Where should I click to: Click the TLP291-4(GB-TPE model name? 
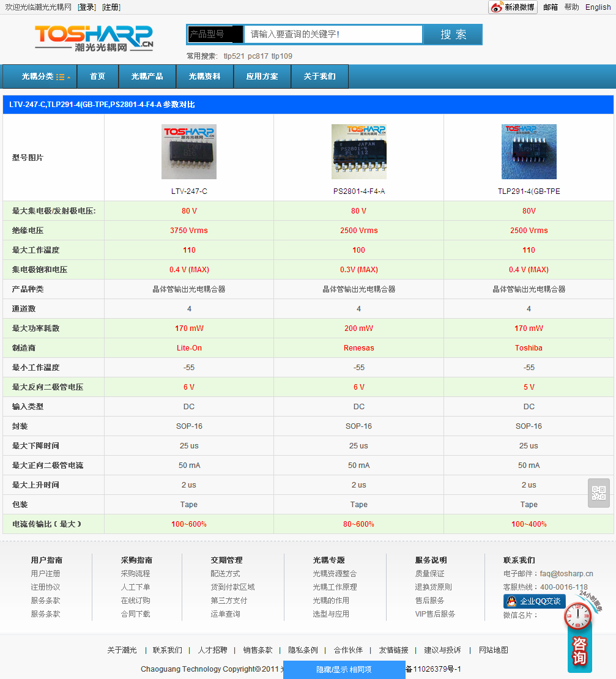tap(529, 191)
